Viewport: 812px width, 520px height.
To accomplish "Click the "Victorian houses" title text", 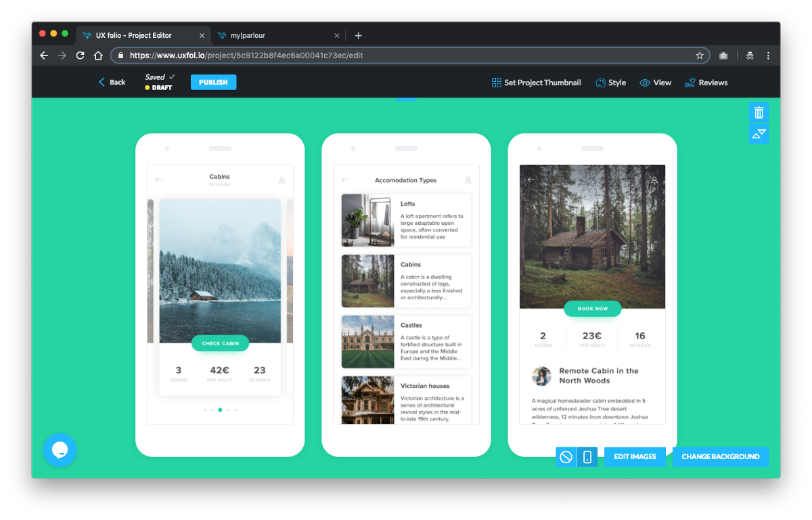I will tap(424, 386).
